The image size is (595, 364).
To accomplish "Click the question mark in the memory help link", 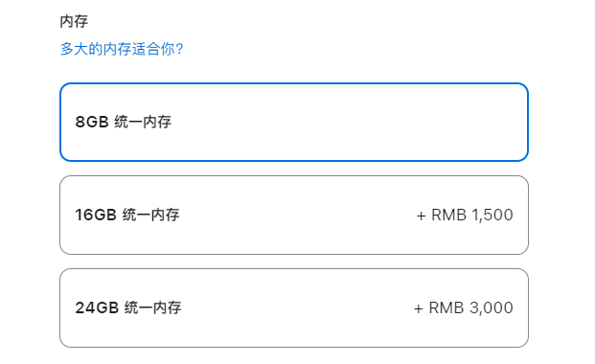I will [x=179, y=49].
